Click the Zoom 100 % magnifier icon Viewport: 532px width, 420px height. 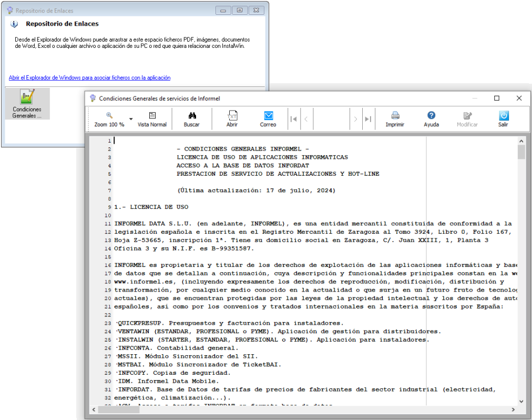(109, 115)
